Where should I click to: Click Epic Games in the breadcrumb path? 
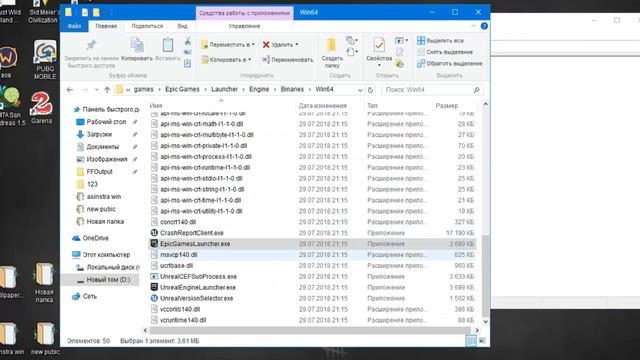pyautogui.click(x=182, y=89)
